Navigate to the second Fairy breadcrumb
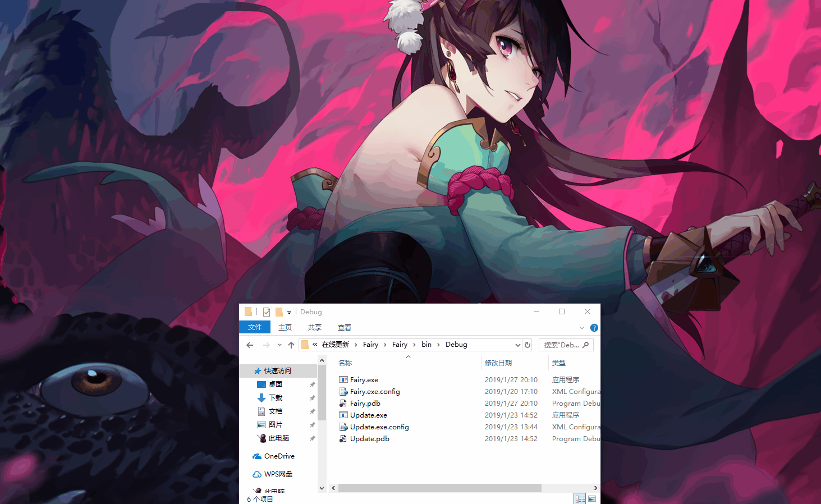 [400, 345]
